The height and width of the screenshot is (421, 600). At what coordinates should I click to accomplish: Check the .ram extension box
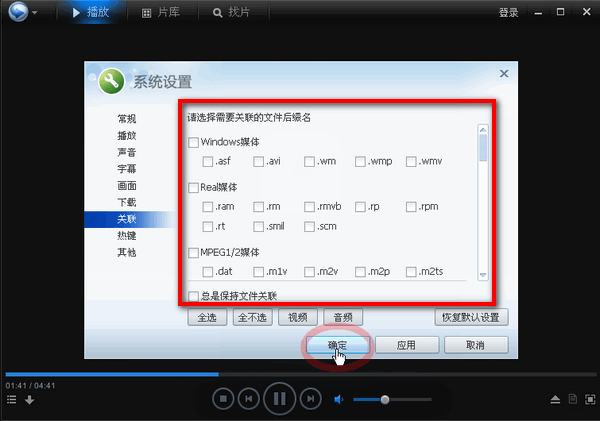click(207, 207)
